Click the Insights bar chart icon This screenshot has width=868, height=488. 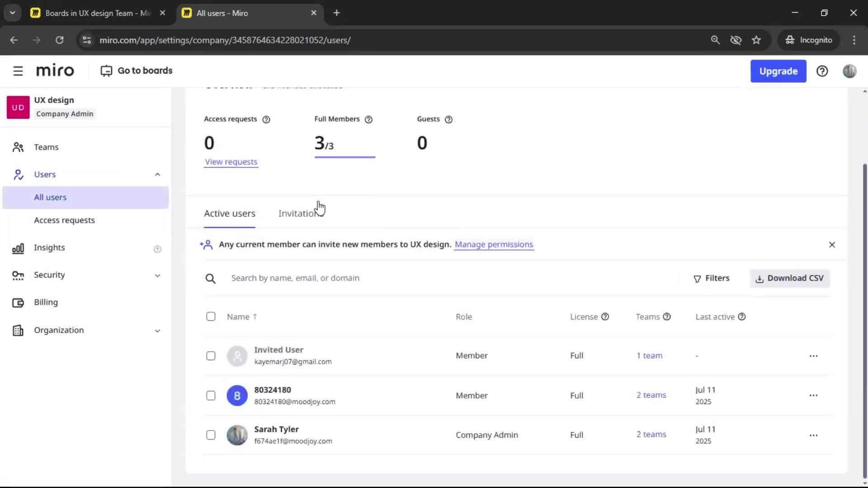[18, 248]
